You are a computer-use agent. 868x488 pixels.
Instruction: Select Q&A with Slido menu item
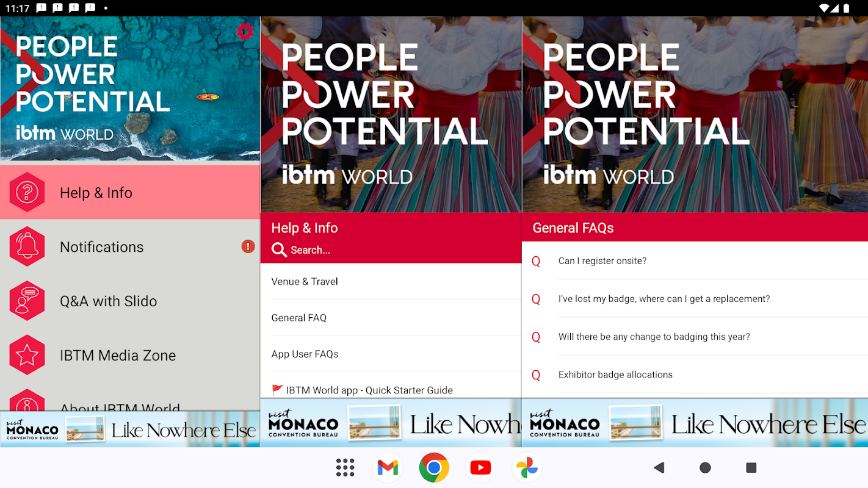click(130, 301)
